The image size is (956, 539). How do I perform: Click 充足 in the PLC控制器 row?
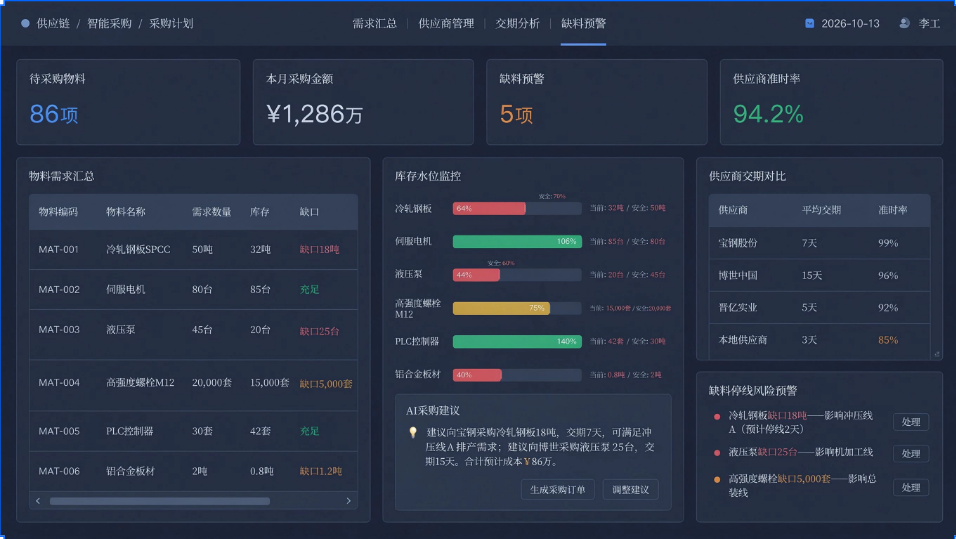[x=309, y=431]
